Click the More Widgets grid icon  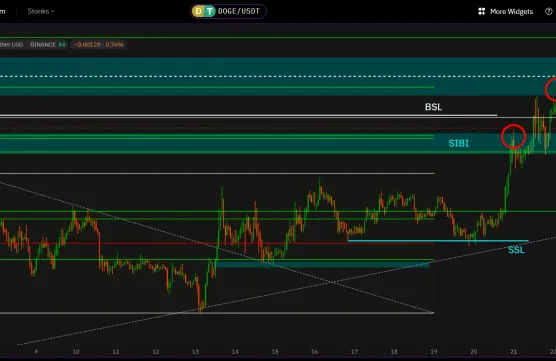(482, 12)
